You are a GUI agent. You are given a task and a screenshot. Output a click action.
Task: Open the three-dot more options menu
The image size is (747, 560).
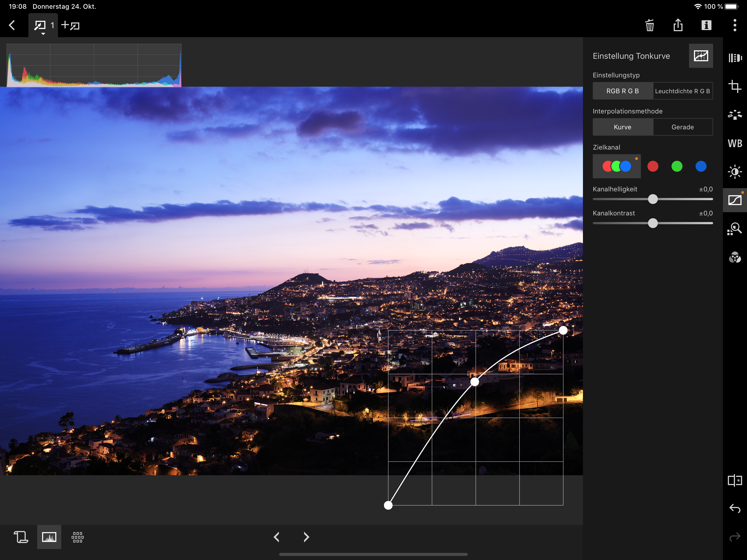(734, 25)
